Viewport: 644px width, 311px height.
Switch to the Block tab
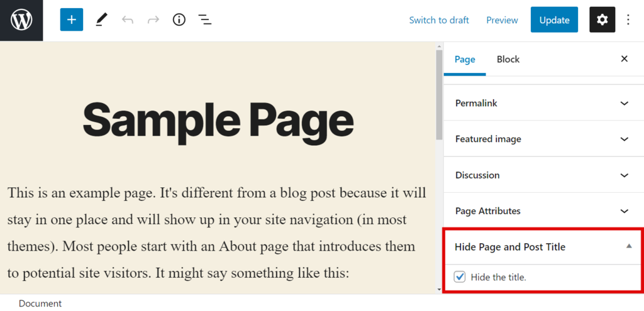tap(508, 59)
